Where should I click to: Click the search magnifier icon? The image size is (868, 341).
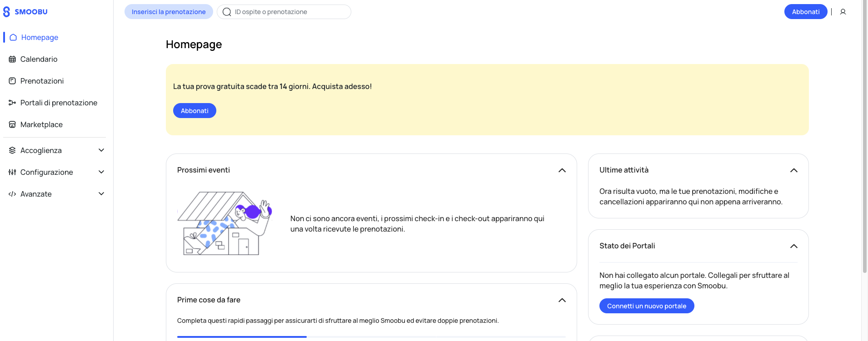[x=227, y=12]
